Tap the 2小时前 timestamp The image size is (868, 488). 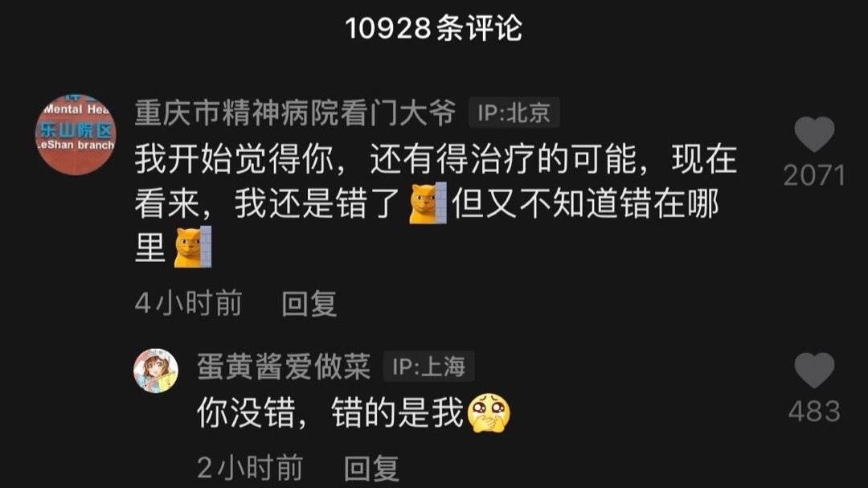[x=250, y=468]
